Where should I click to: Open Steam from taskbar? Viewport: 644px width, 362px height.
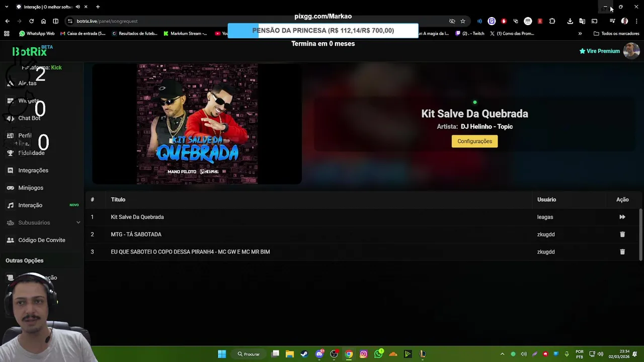[x=304, y=354]
